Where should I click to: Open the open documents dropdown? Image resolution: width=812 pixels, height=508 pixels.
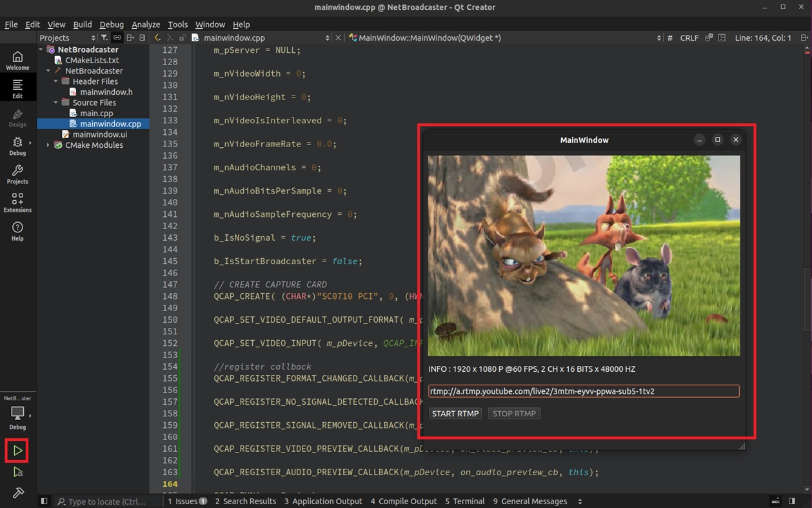click(x=261, y=38)
